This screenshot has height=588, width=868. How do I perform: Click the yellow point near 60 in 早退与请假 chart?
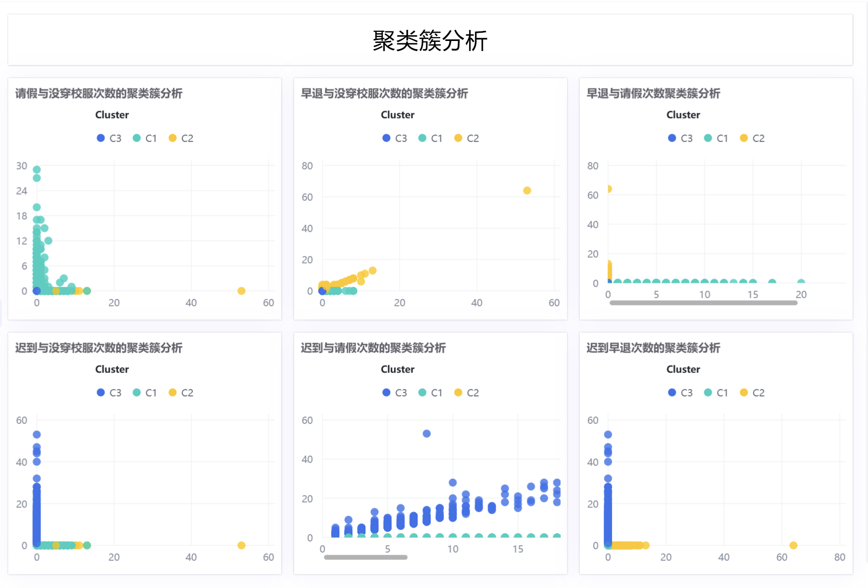click(x=610, y=189)
